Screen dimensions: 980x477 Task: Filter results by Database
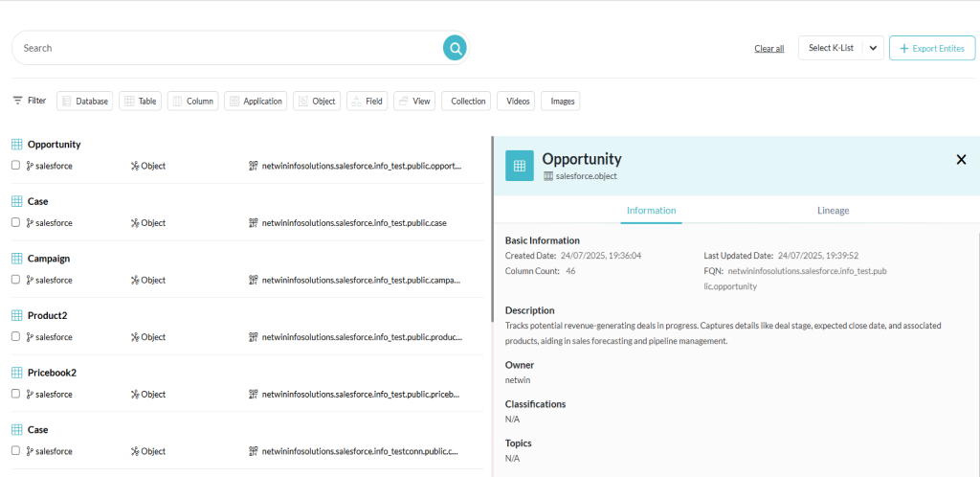84,101
